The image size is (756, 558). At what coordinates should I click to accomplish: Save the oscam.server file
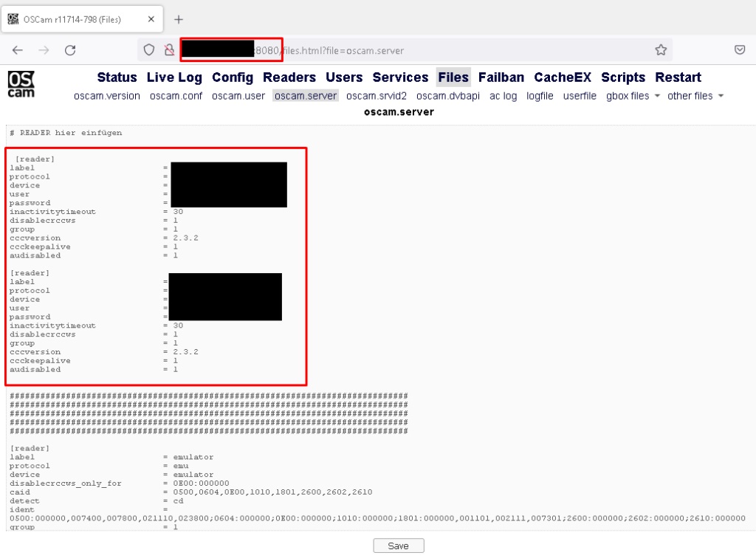click(399, 545)
